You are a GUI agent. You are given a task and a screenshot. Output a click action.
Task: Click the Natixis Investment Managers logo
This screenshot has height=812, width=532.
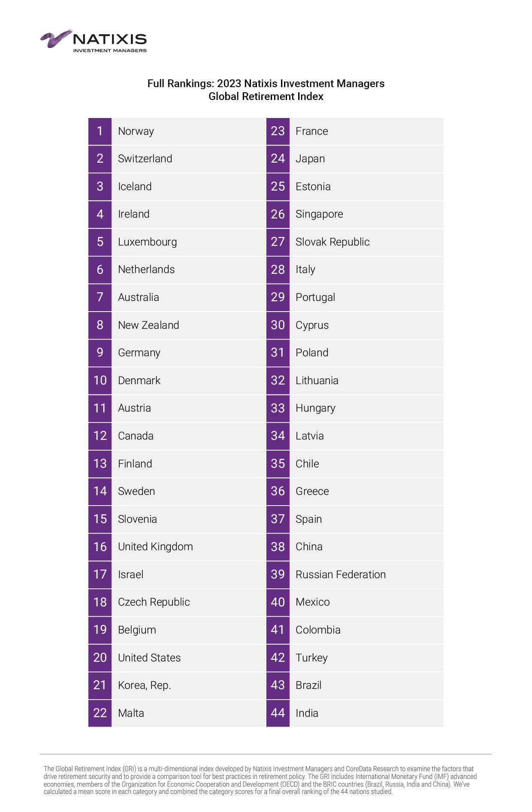pos(94,41)
